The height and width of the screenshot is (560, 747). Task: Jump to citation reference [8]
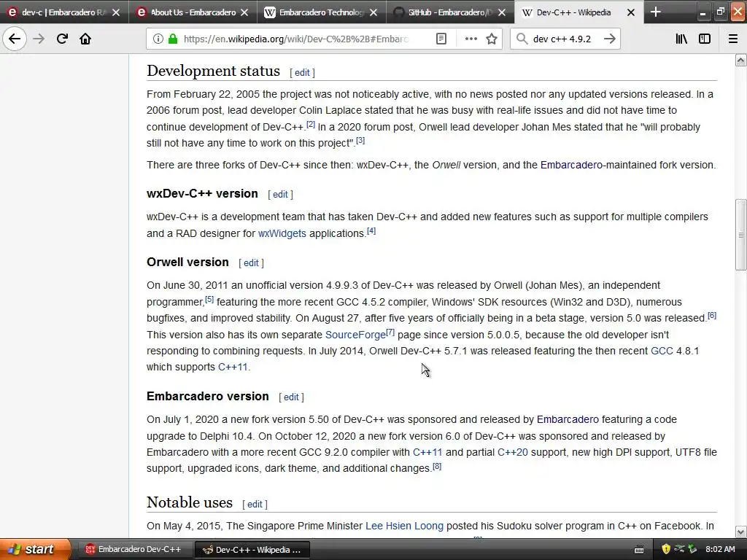point(437,466)
